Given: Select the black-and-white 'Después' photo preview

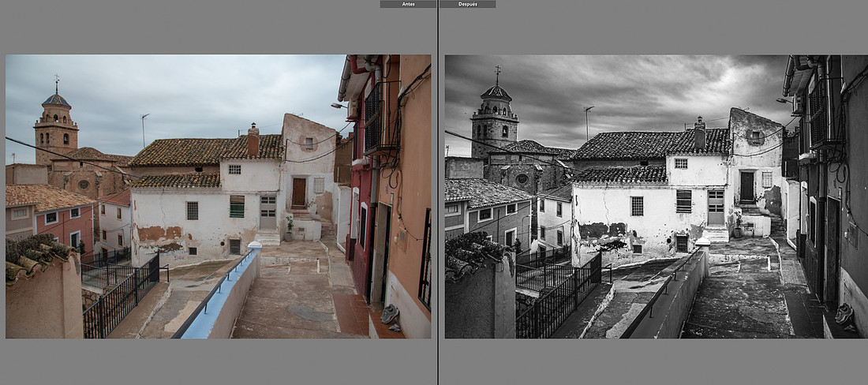Looking at the screenshot, I should click(x=657, y=196).
